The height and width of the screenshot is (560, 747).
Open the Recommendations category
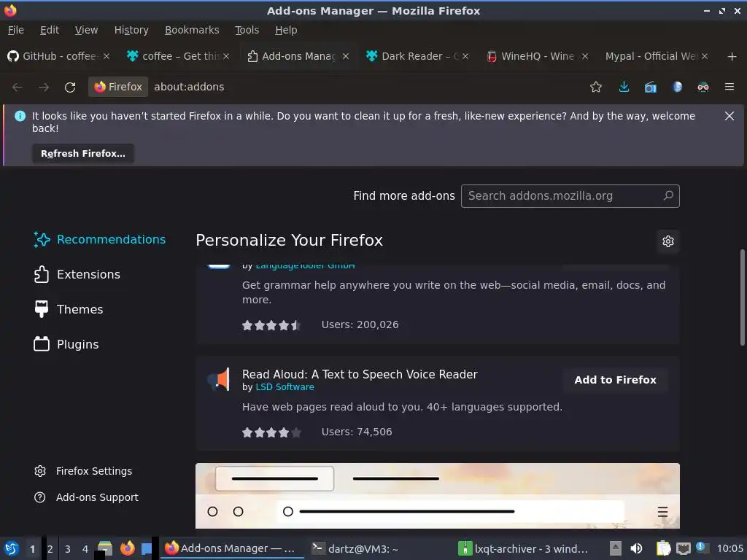(99, 239)
